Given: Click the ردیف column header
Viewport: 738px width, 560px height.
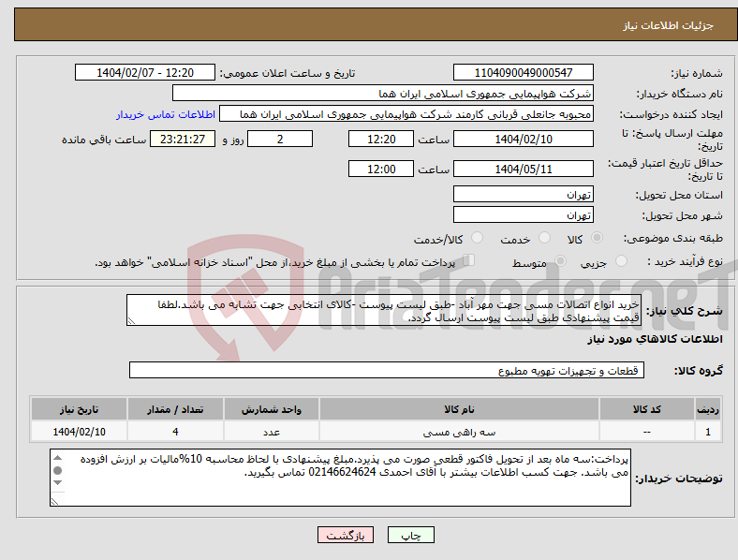Looking at the screenshot, I should pyautogui.click(x=708, y=409).
